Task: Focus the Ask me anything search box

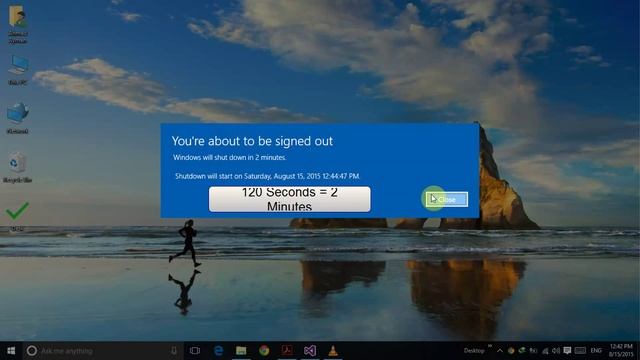Action: tap(102, 351)
